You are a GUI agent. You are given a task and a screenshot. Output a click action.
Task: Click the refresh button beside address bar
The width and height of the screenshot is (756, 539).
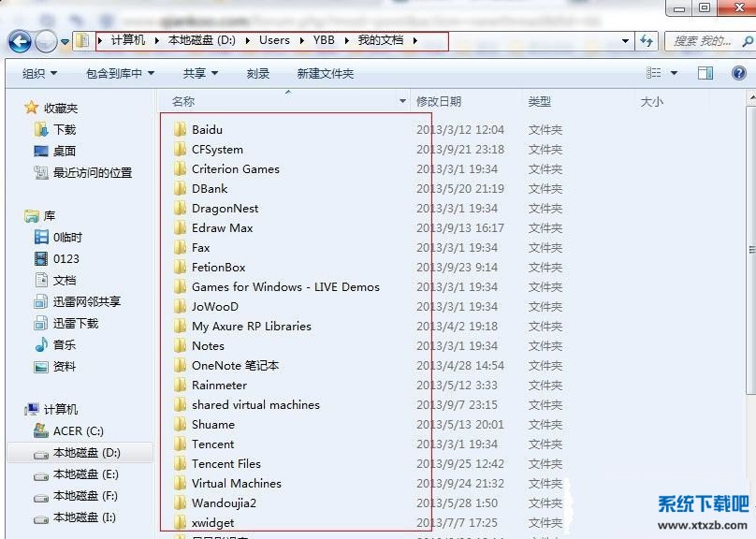646,41
